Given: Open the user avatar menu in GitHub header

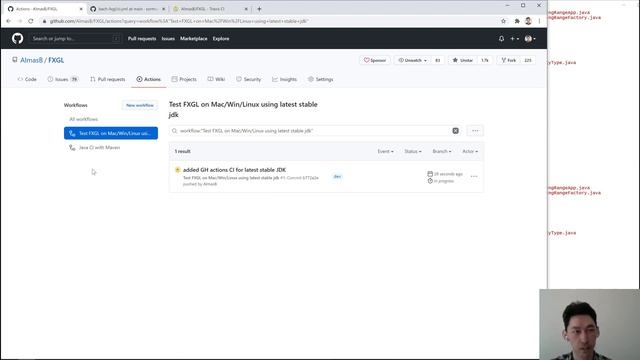Looking at the screenshot, I should [530, 39].
